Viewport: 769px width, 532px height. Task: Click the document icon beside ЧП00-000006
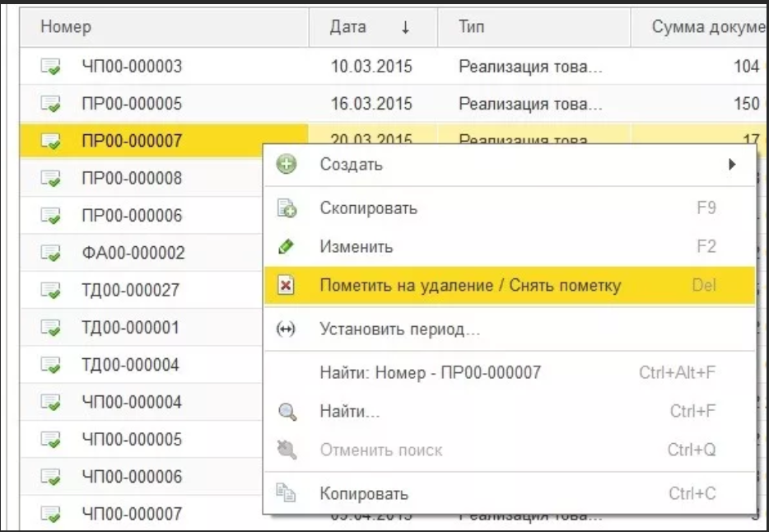[x=50, y=476]
